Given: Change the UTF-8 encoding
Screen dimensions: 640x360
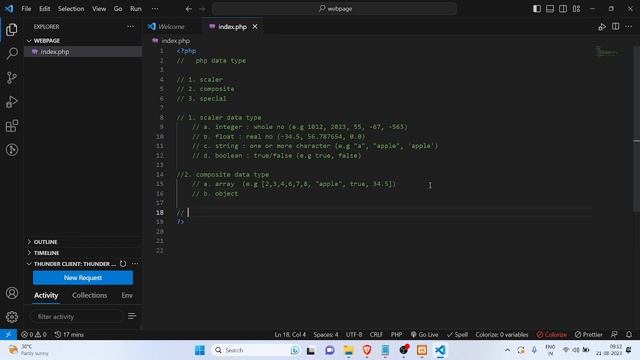Looking at the screenshot, I should point(354,334).
